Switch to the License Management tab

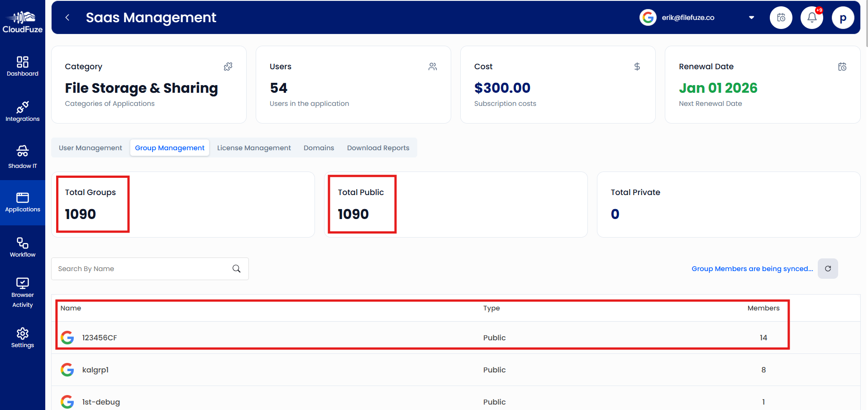(x=254, y=148)
